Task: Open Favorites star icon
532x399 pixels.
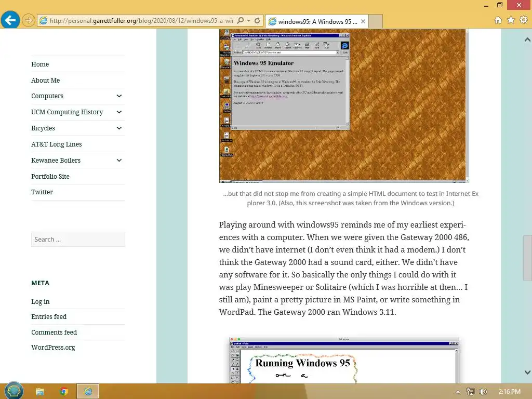Action: 511,20
